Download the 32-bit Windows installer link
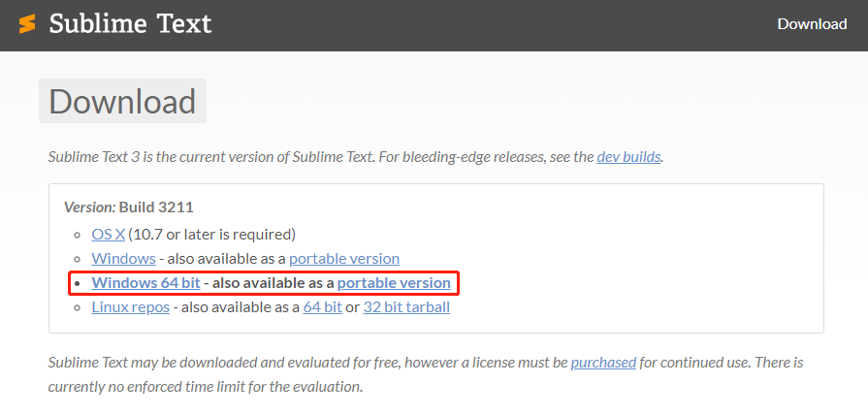Image resolution: width=868 pixels, height=415 pixels. point(123,259)
